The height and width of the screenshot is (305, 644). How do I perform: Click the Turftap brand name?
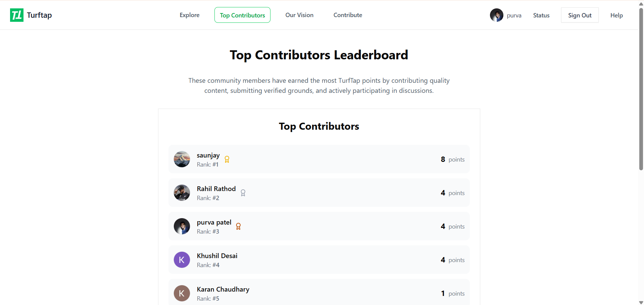[x=39, y=15]
